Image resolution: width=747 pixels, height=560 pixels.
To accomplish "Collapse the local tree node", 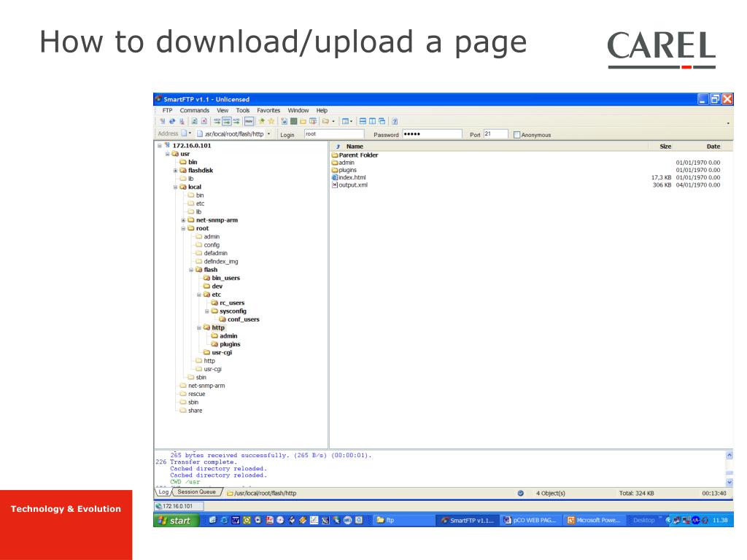I will 175,187.
